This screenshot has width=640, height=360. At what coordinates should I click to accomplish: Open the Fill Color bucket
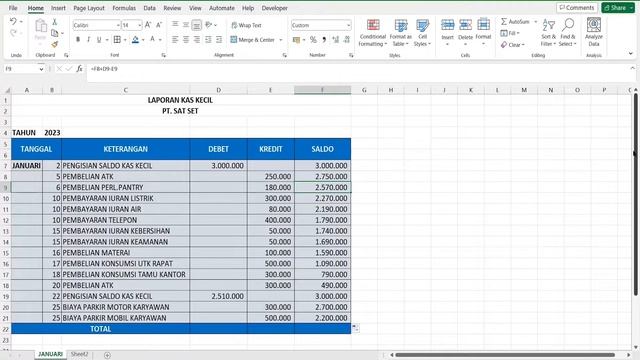(x=136, y=40)
